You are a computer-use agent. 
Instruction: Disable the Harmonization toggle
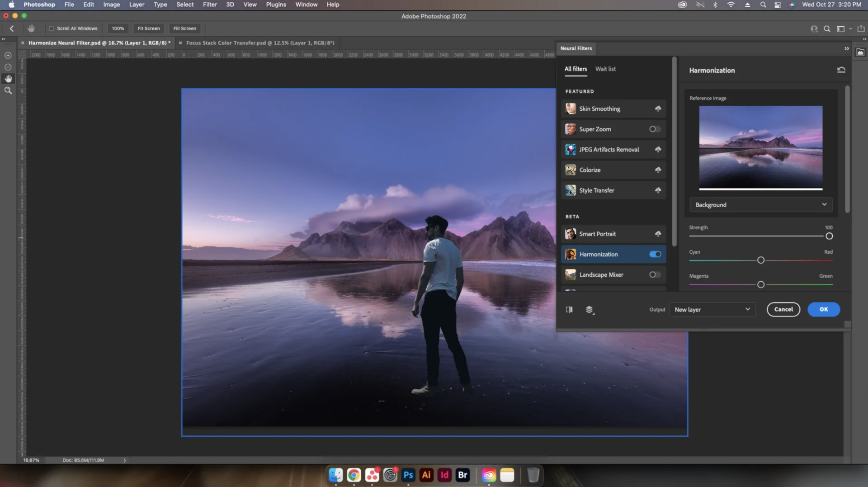coord(655,254)
